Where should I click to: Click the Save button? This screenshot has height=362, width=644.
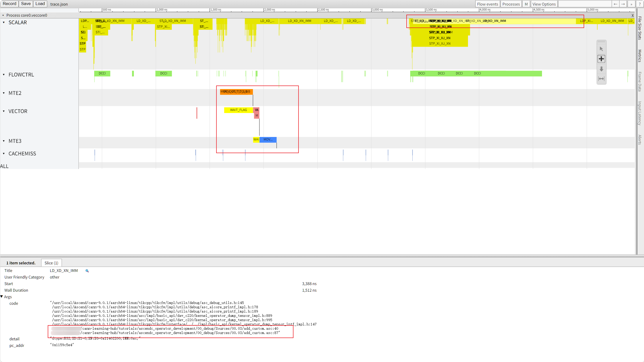(x=26, y=4)
